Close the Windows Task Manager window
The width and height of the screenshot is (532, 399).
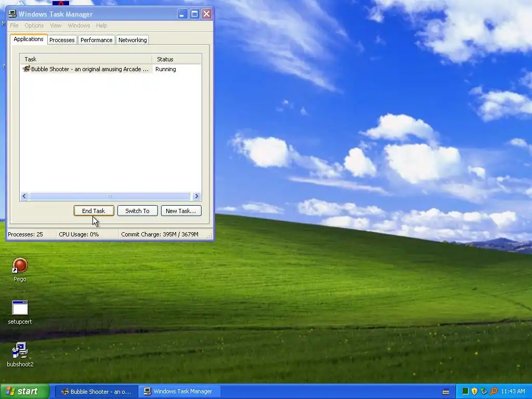pyautogui.click(x=206, y=14)
